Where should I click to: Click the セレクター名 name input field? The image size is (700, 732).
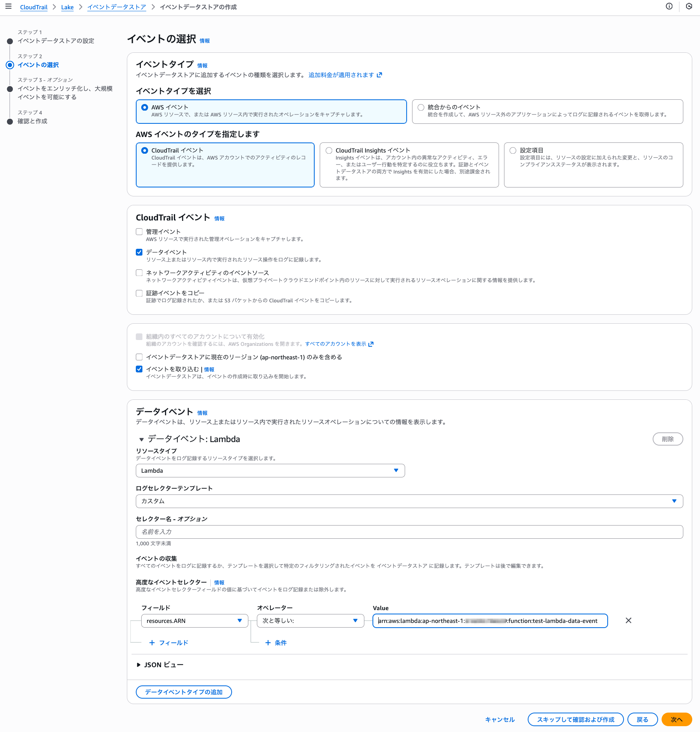pos(409,532)
